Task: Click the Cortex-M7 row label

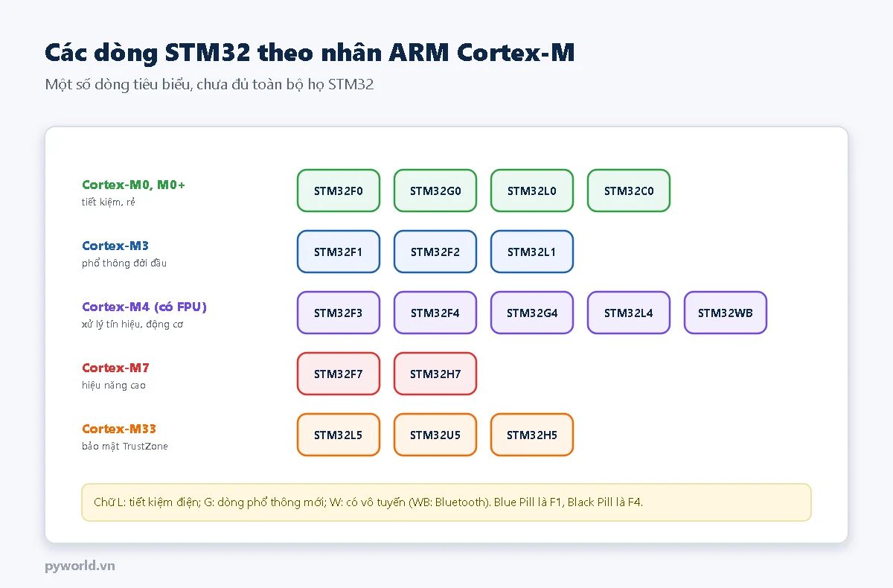Action: pyautogui.click(x=116, y=368)
